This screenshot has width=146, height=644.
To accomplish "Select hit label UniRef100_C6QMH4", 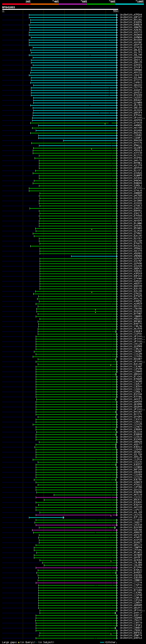I will click(x=131, y=618).
